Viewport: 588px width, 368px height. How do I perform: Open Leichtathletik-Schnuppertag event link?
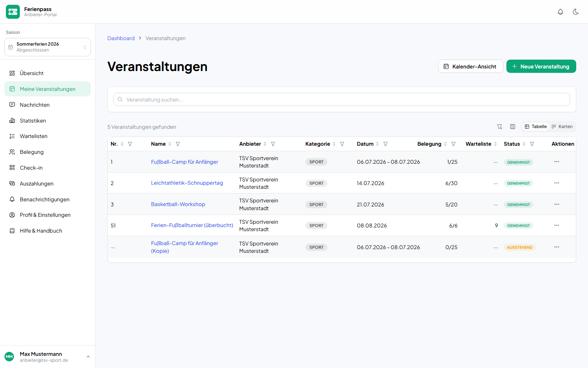tap(187, 183)
